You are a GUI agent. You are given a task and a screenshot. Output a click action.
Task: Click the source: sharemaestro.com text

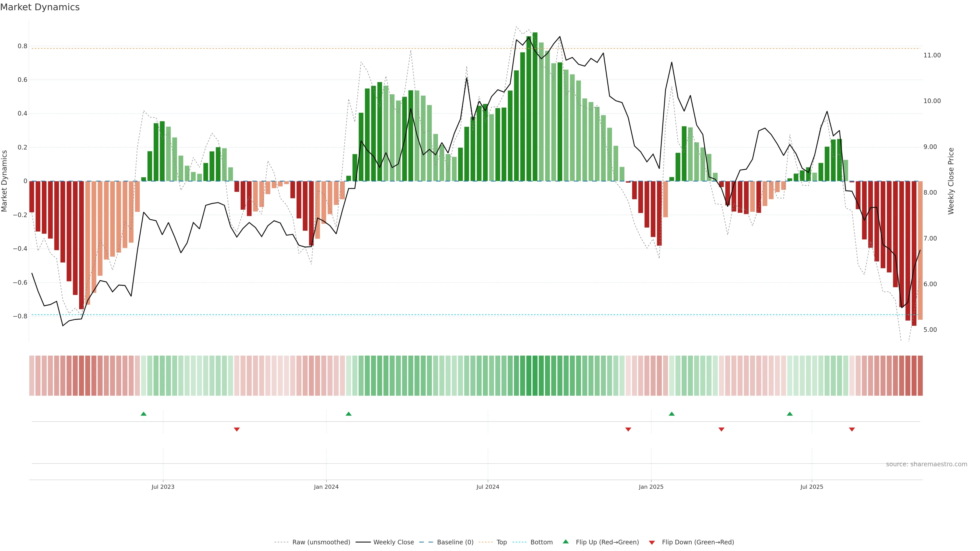click(926, 464)
